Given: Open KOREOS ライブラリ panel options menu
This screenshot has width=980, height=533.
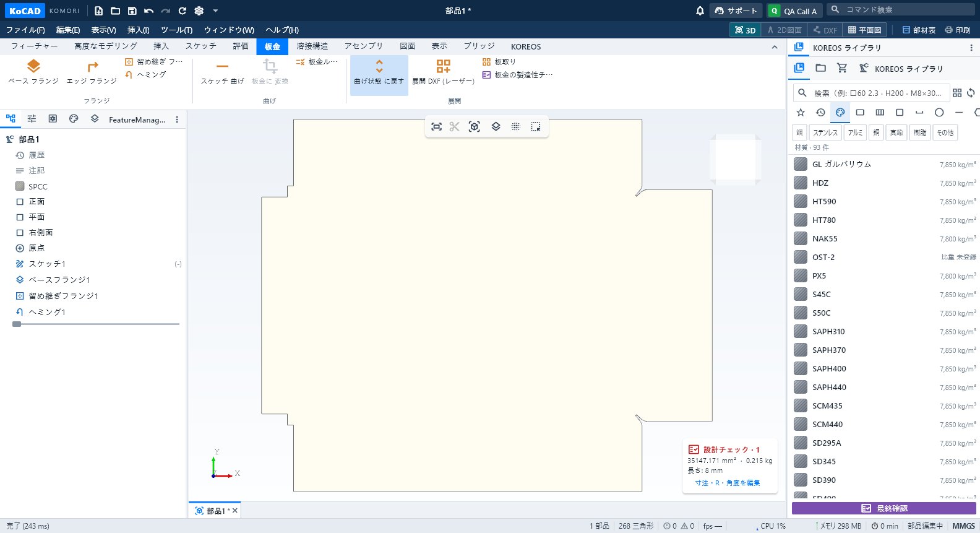Looking at the screenshot, I should (971, 48).
